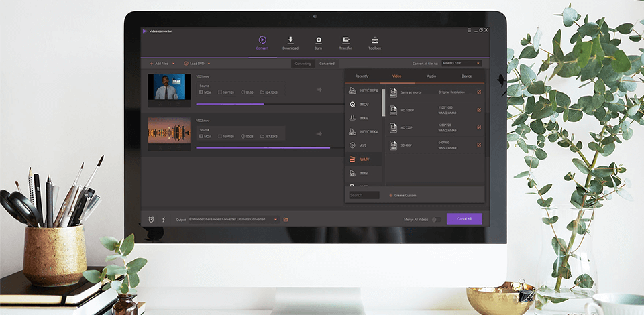Expand the Load DVD dropdown arrow
This screenshot has width=644, height=315.
pyautogui.click(x=209, y=64)
